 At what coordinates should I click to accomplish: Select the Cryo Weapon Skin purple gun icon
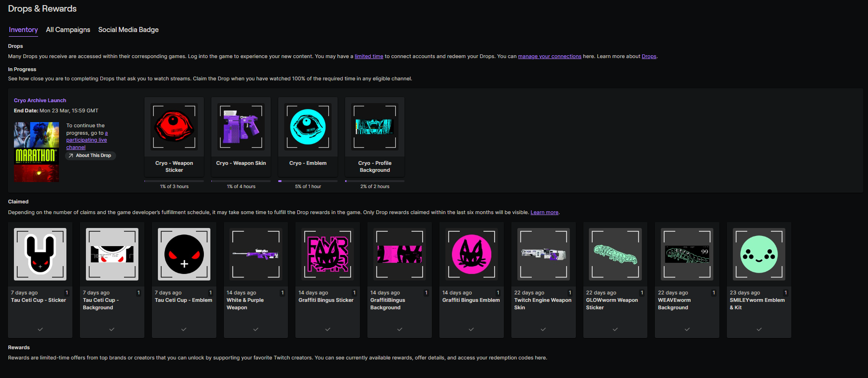(x=241, y=127)
